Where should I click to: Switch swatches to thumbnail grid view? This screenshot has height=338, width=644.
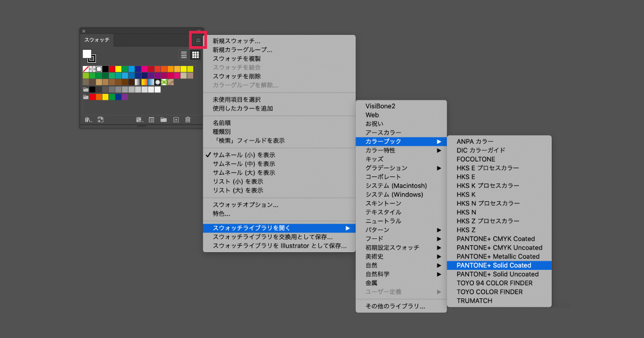pos(195,55)
